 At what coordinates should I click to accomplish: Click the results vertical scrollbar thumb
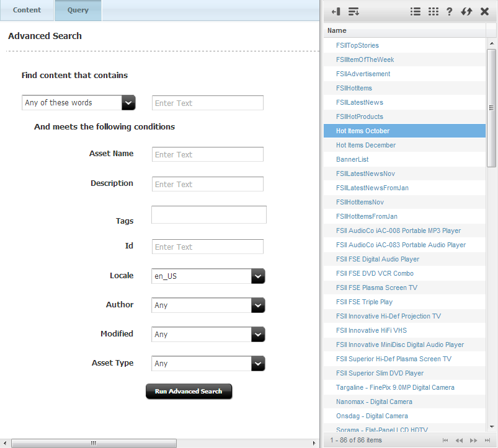492,108
